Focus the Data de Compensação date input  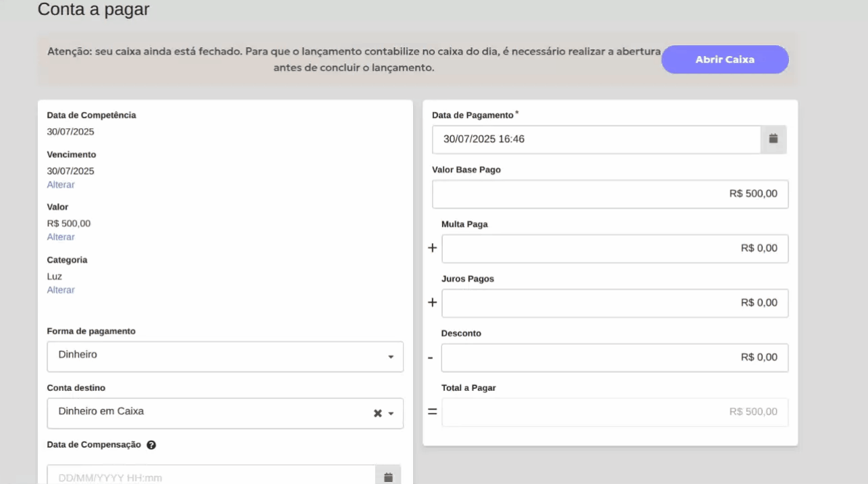coord(211,477)
